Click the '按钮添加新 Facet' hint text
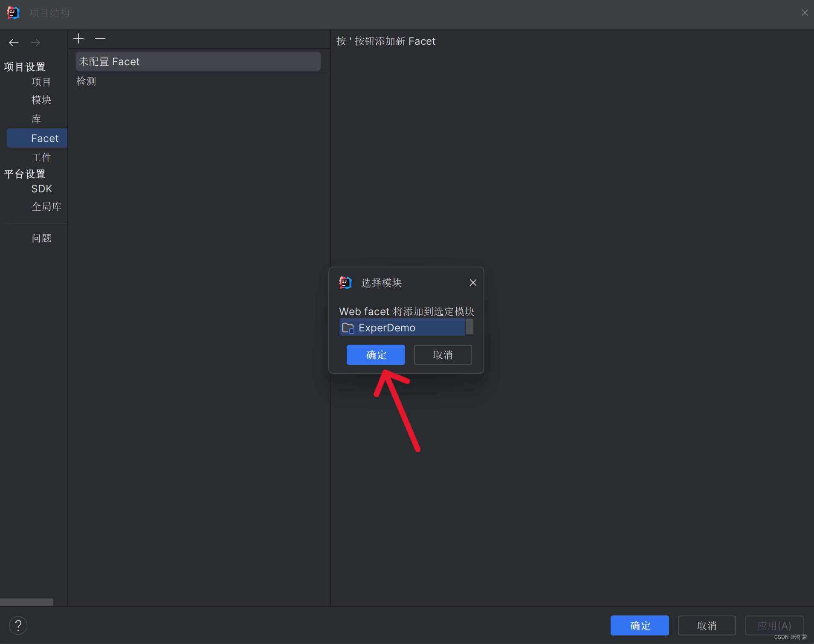The width and height of the screenshot is (814, 644). point(386,41)
